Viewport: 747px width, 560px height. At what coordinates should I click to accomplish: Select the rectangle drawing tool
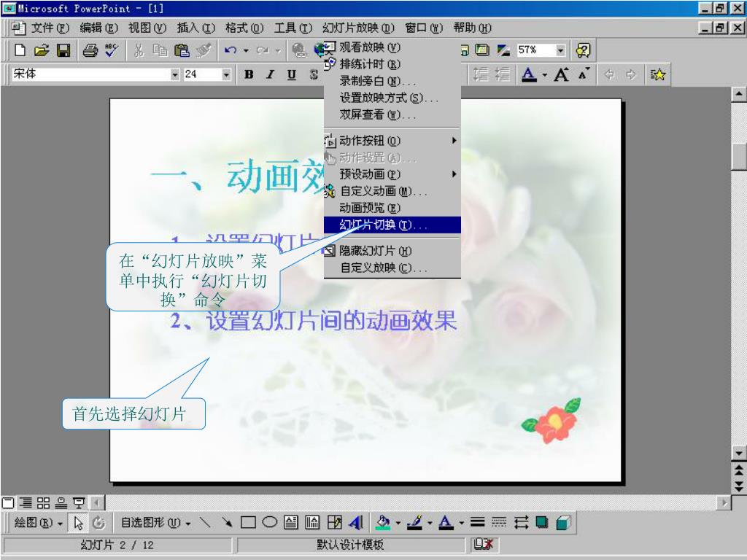248,522
